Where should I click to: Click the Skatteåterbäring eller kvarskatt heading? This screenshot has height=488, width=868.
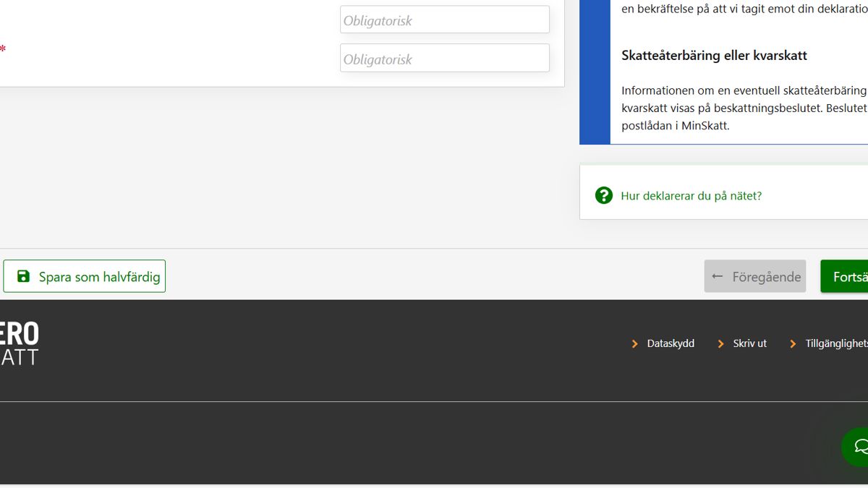(714, 56)
